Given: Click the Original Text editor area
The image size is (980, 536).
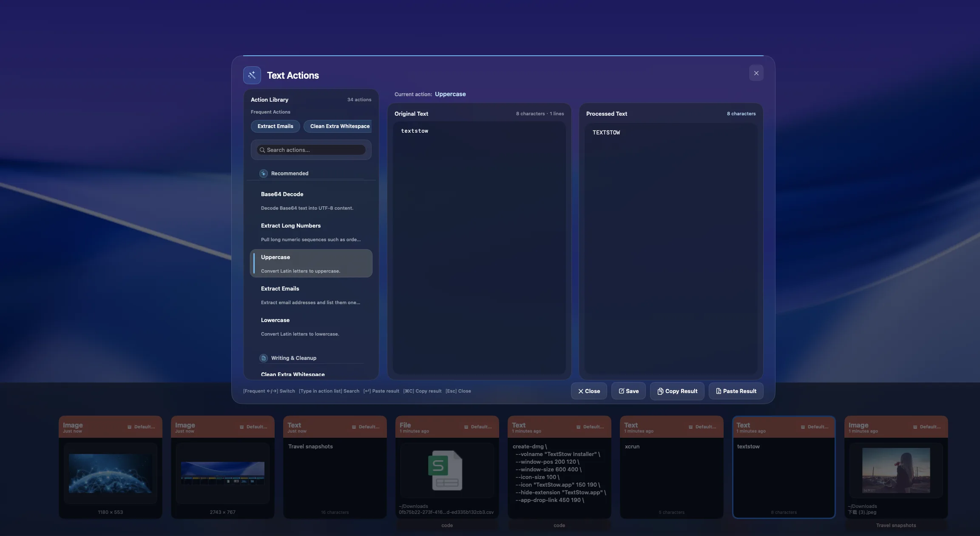Looking at the screenshot, I should point(479,248).
